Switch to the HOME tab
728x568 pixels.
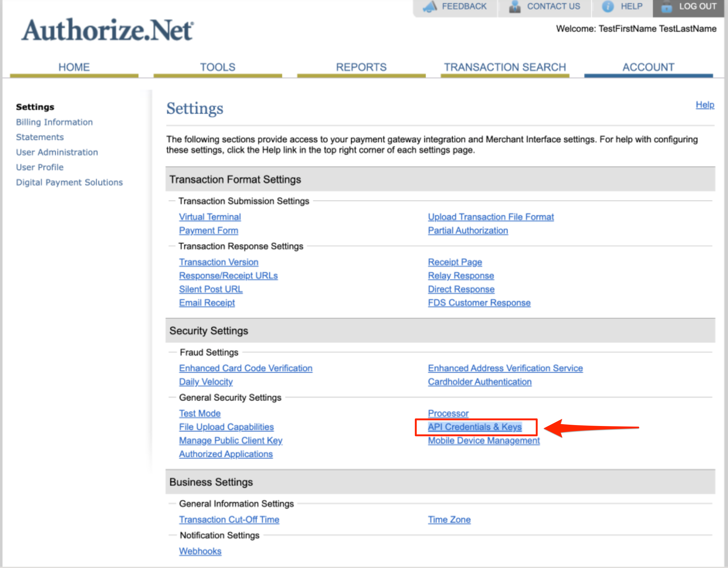74,67
